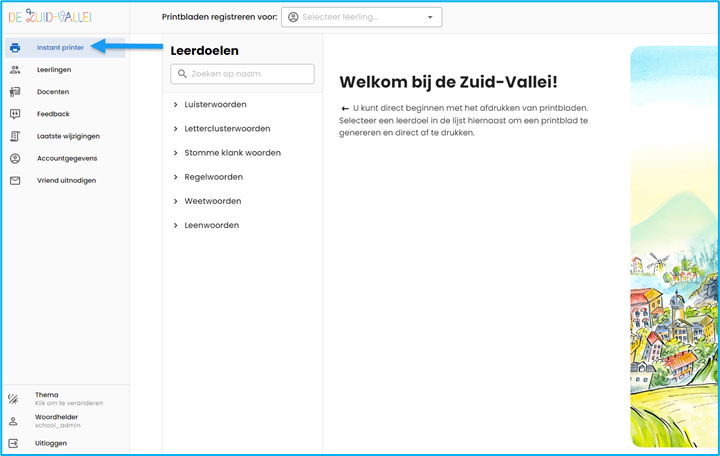Click the Feedback speech bubble icon

(x=15, y=114)
